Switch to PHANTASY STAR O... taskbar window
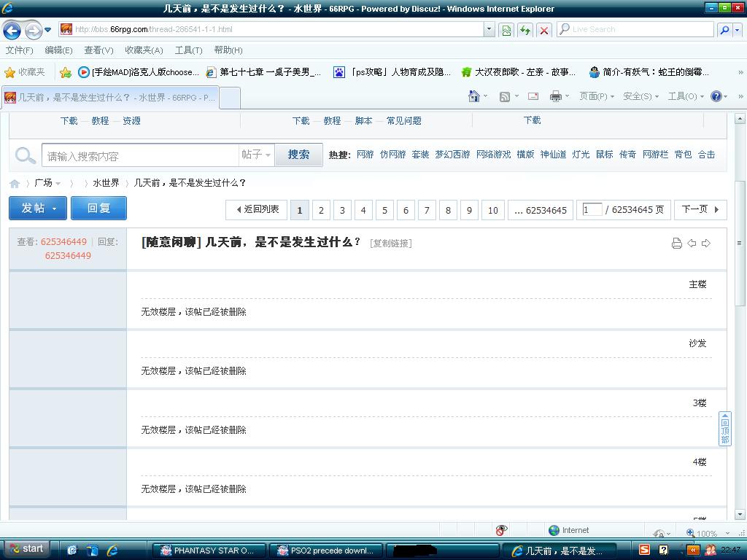The height and width of the screenshot is (560, 747). [208, 551]
